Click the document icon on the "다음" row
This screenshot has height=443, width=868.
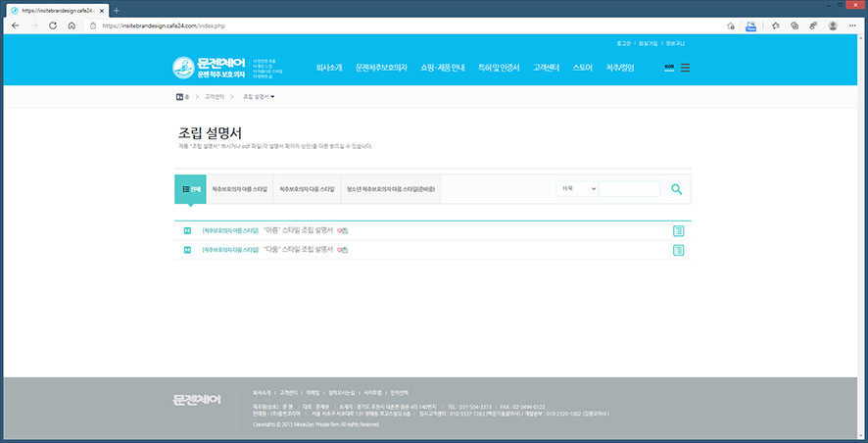[678, 251]
